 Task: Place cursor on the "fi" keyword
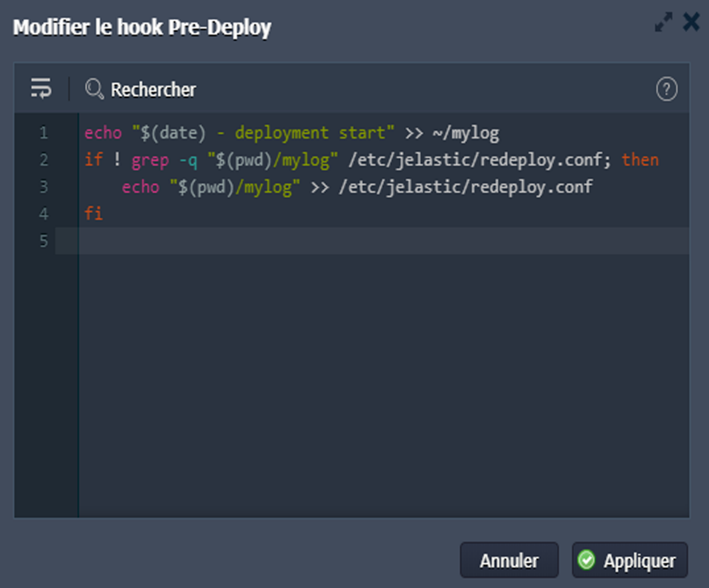click(94, 214)
